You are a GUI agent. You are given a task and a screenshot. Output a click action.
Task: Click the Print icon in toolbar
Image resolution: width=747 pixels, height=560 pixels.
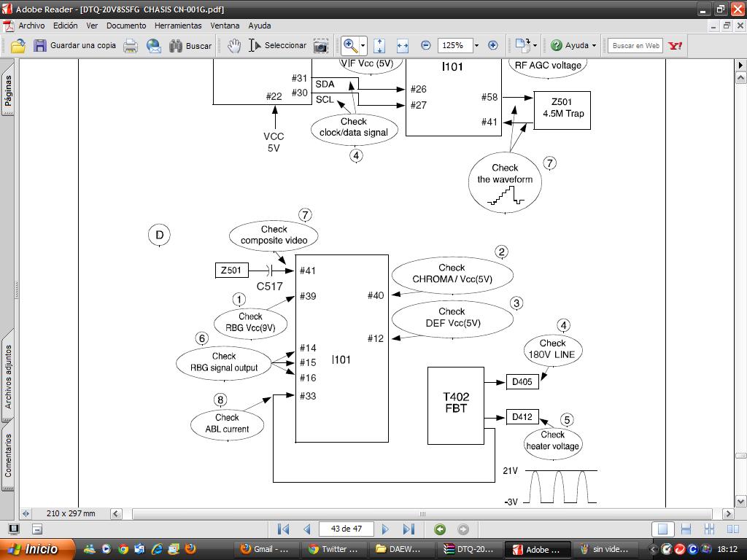131,46
